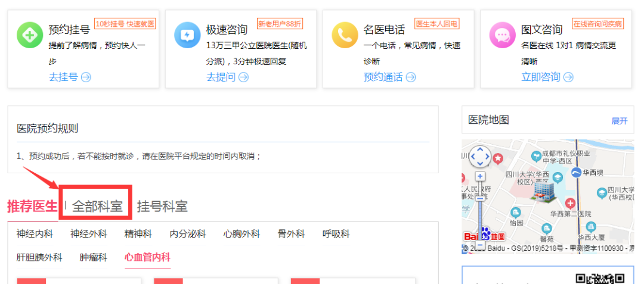
Task: Click the 华西第二医院 red cross marker
Action: click(570, 203)
